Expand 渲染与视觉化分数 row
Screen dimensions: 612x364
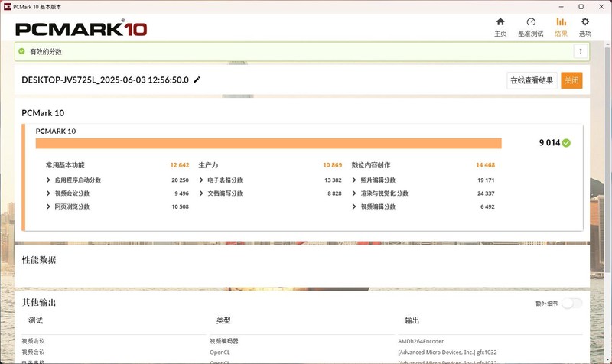click(354, 193)
